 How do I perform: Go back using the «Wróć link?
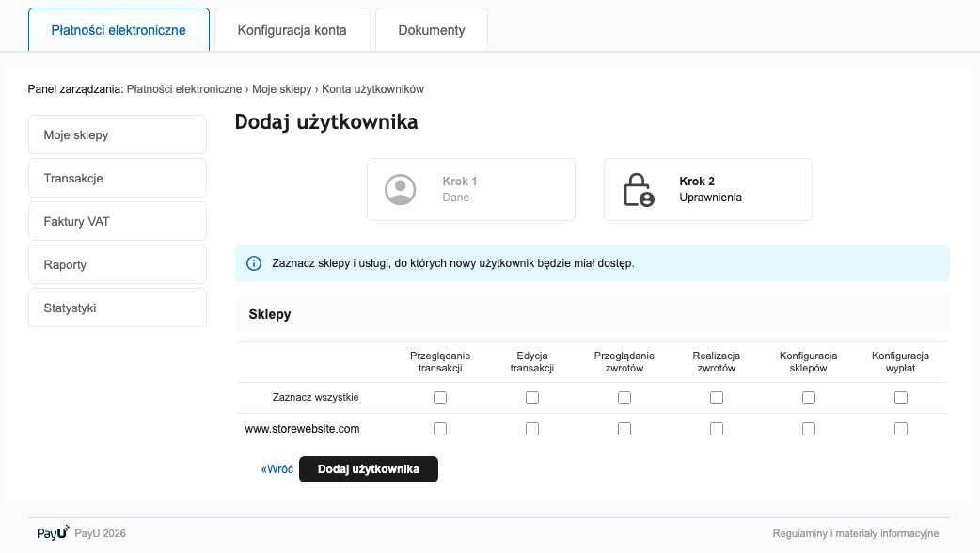click(277, 469)
